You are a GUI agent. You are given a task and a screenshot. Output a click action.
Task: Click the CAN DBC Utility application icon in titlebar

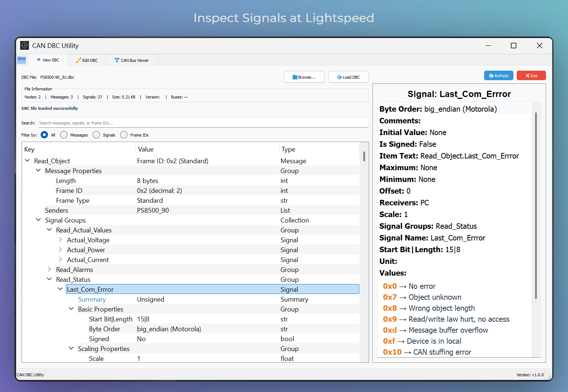pyautogui.click(x=24, y=45)
